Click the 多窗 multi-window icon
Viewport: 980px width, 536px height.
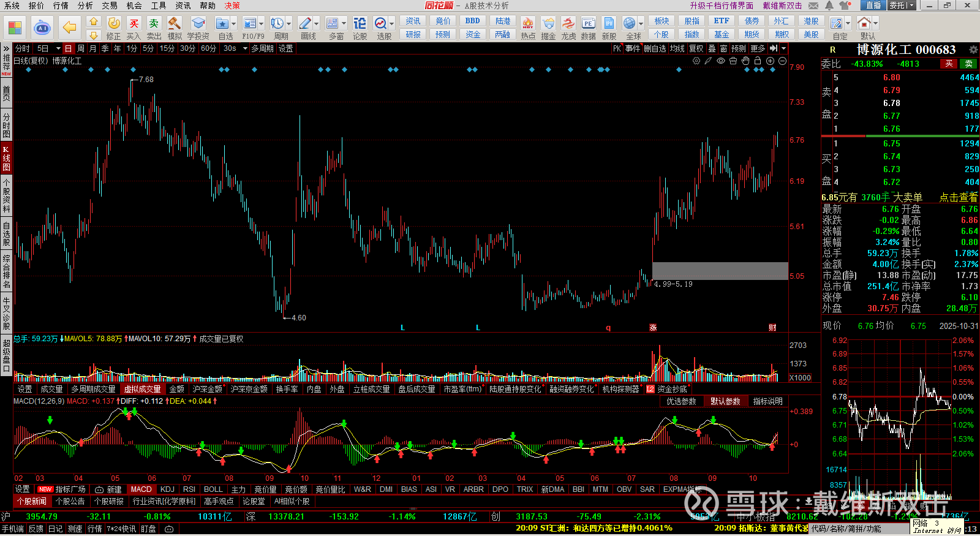pos(333,23)
